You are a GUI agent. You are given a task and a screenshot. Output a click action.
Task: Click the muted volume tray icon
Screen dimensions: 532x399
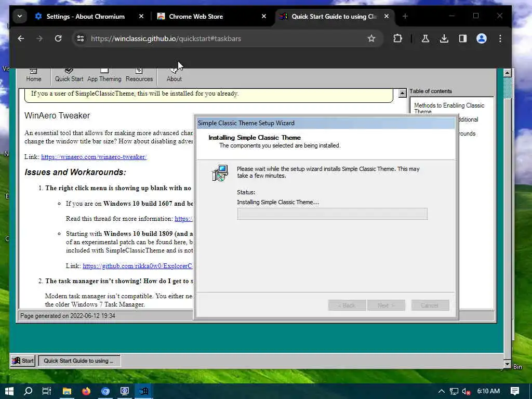click(466, 391)
